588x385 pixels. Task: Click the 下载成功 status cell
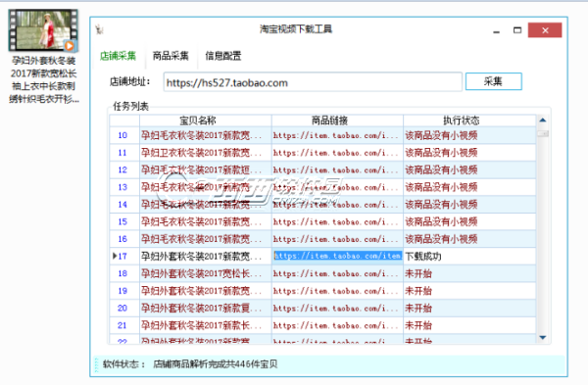469,256
